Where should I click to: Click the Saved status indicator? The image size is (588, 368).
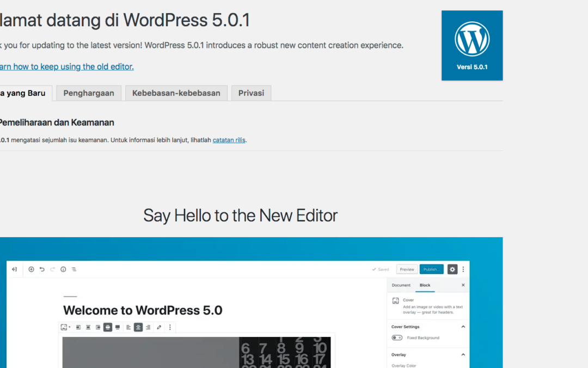pos(380,269)
